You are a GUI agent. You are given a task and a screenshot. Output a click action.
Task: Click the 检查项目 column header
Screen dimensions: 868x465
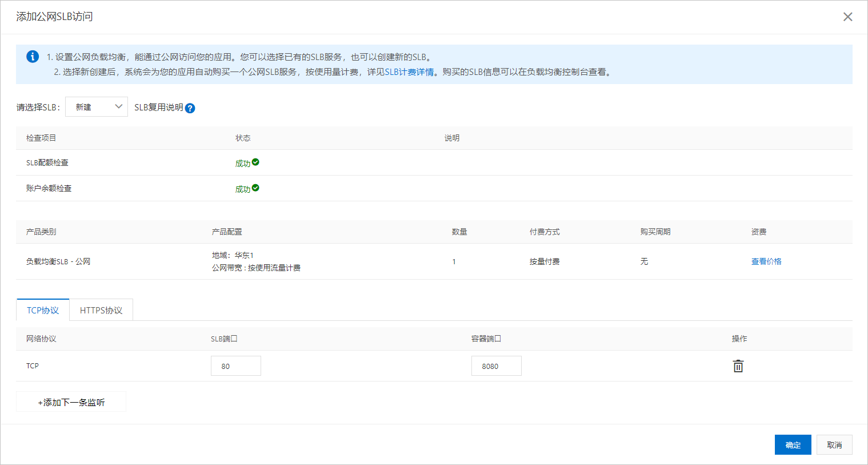pyautogui.click(x=41, y=138)
